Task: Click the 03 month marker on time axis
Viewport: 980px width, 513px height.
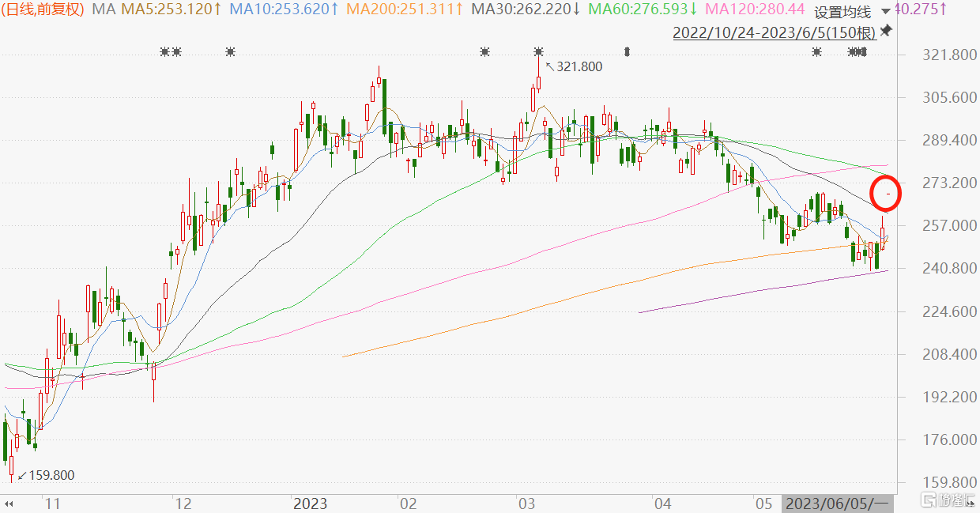Action: [526, 504]
